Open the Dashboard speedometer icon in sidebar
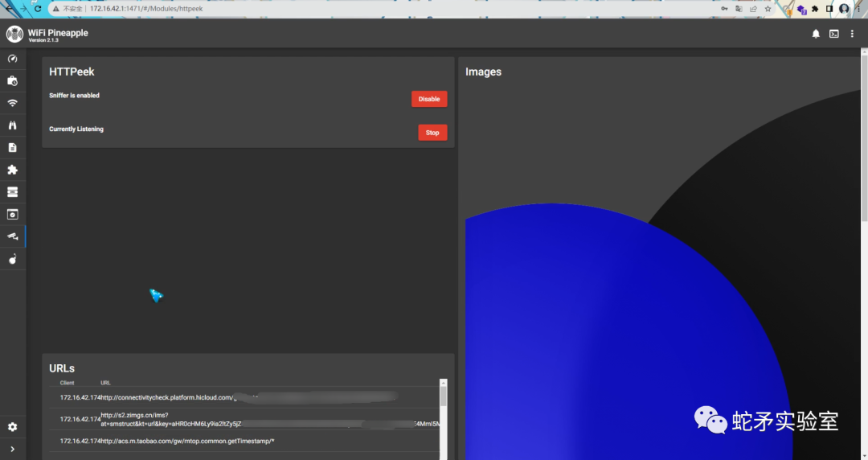 (x=12, y=59)
